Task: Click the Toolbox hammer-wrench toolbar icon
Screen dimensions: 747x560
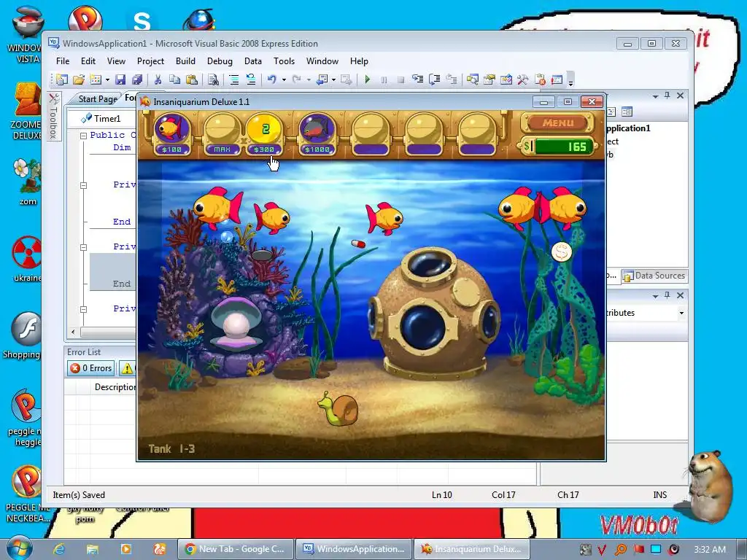Action: click(522, 79)
